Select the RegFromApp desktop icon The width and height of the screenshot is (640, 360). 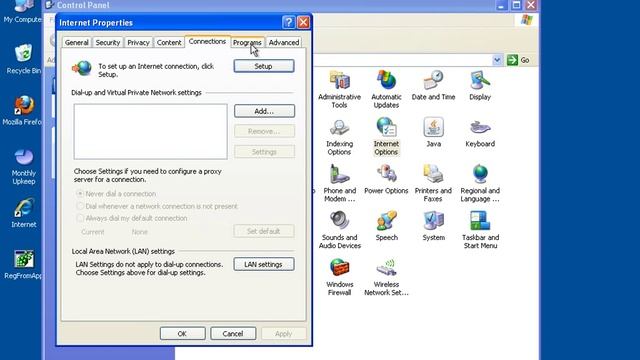[23, 264]
